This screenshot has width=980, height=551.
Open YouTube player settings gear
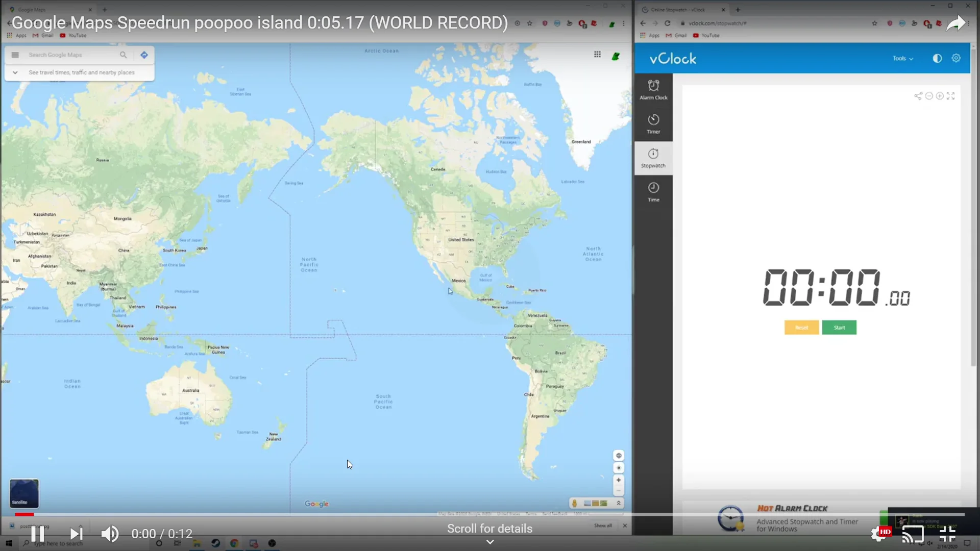pos(880,534)
